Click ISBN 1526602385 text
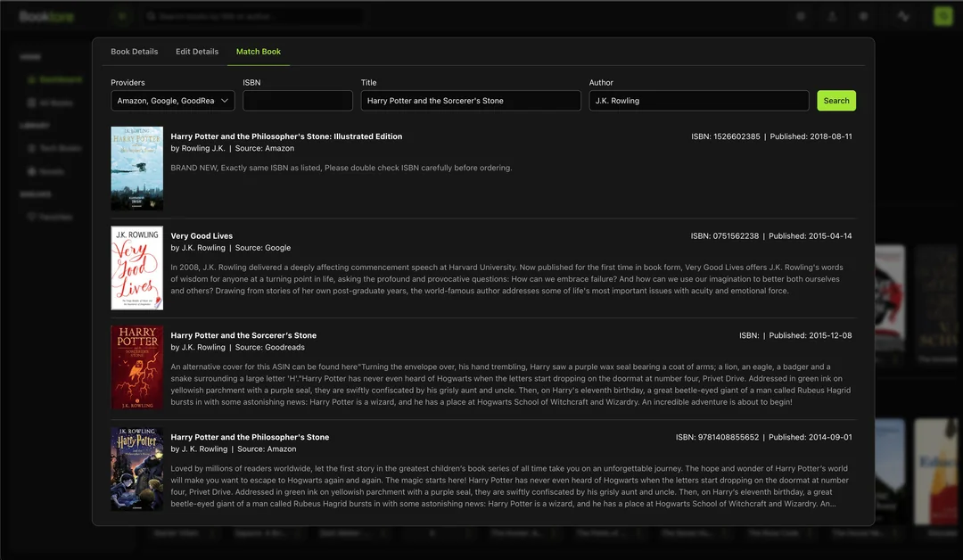The width and height of the screenshot is (963, 560). pyautogui.click(x=725, y=136)
